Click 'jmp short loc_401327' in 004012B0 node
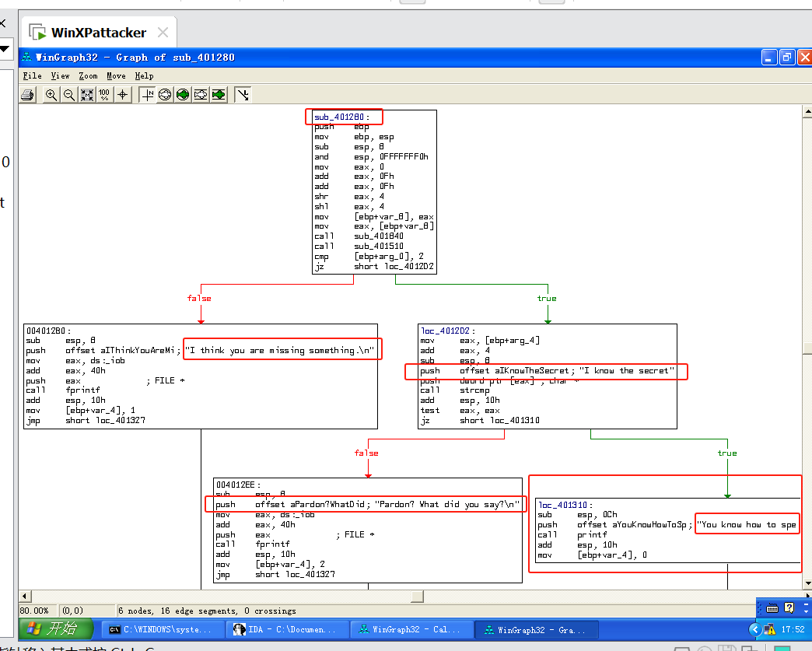 [86, 421]
